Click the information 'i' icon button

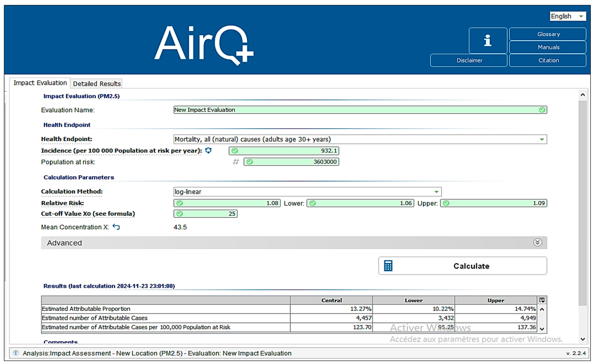point(488,40)
